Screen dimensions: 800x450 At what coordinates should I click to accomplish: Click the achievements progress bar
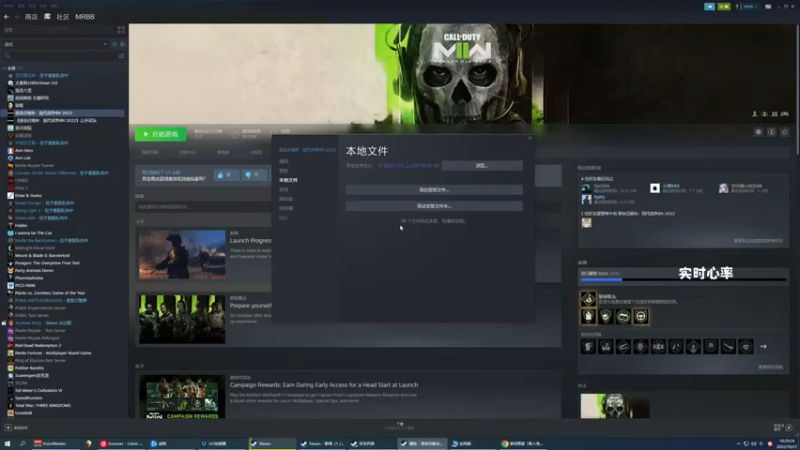pyautogui.click(x=683, y=280)
